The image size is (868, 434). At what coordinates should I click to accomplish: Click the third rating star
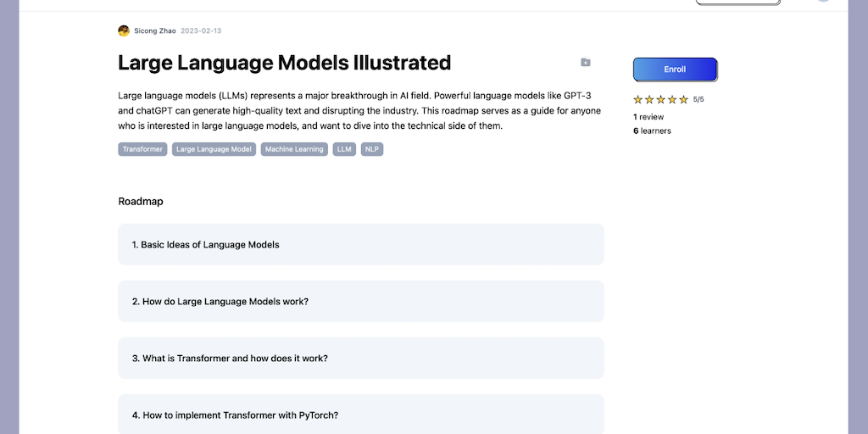(x=661, y=99)
